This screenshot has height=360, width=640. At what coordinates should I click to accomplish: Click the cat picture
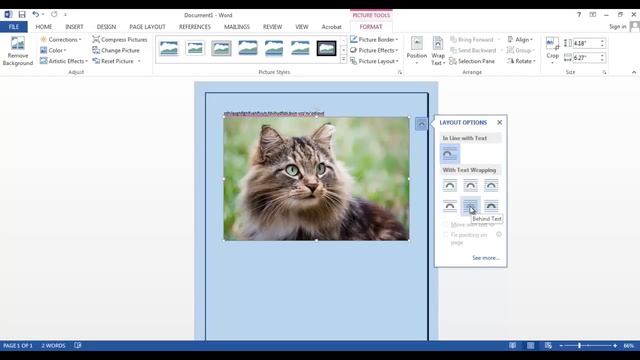[x=316, y=179]
